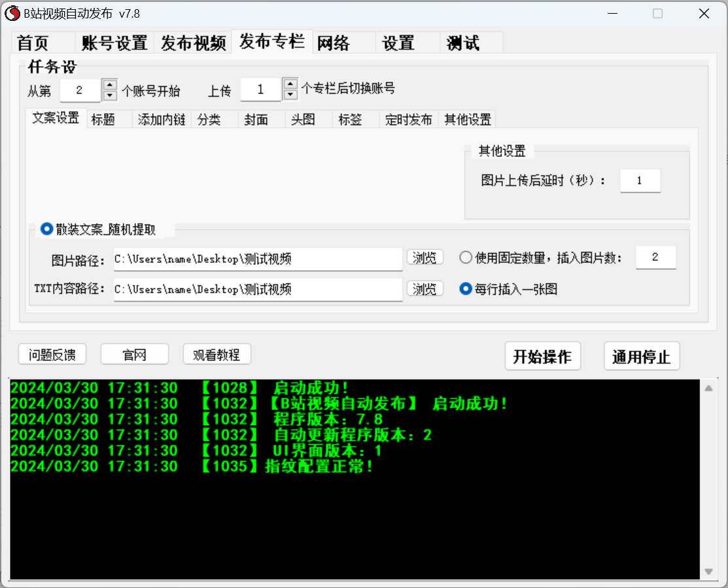Open the 定时发布 sub-tab

(409, 120)
